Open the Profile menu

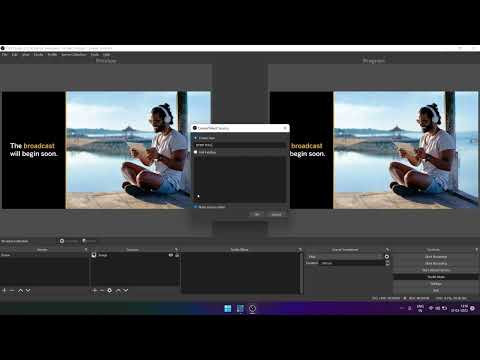pyautogui.click(x=52, y=55)
